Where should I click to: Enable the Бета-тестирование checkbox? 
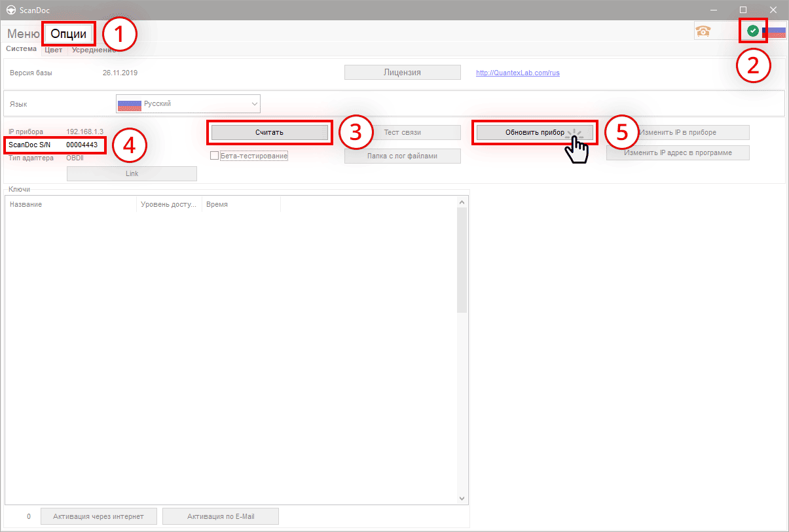coord(214,155)
